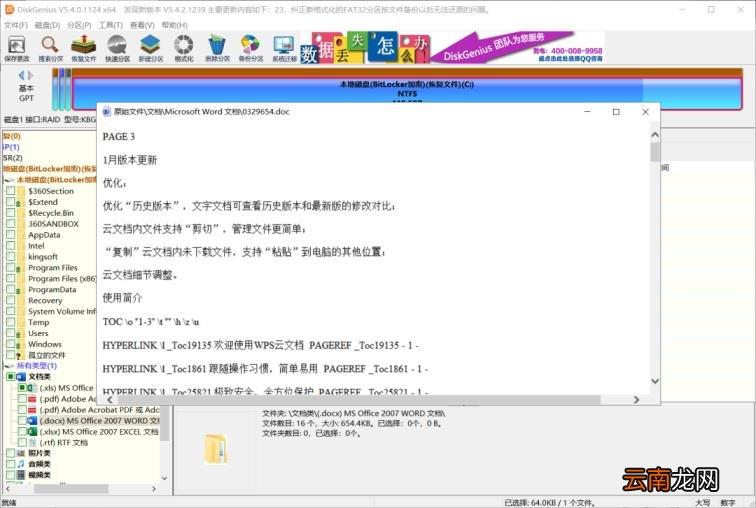Click the PDF icon beside (.pdf) Adobe Acrobat PDF
This screenshot has height=508, width=756.
32,410
